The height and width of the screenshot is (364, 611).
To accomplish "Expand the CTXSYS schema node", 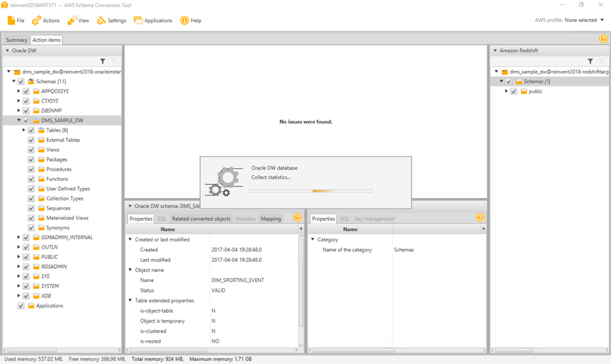I will (x=18, y=101).
